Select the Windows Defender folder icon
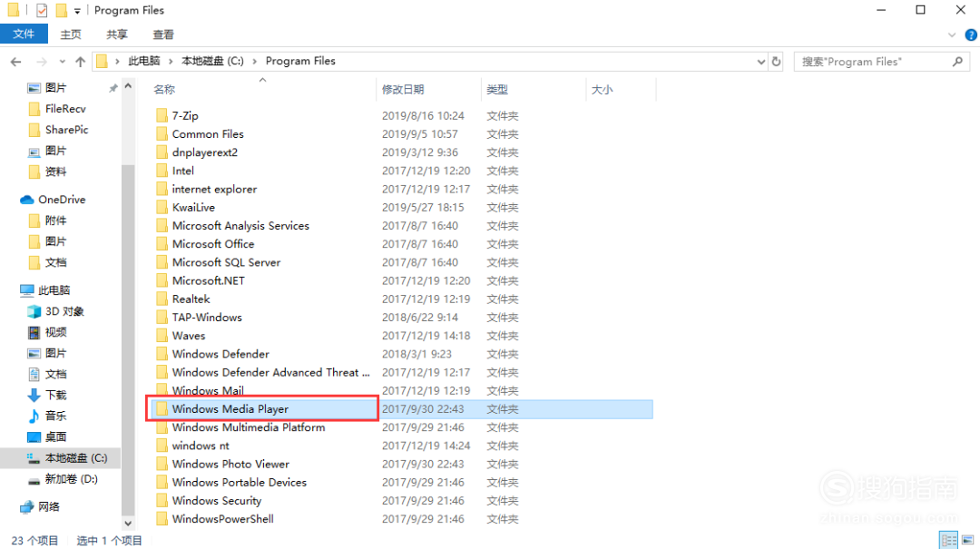980x549 pixels. (162, 354)
